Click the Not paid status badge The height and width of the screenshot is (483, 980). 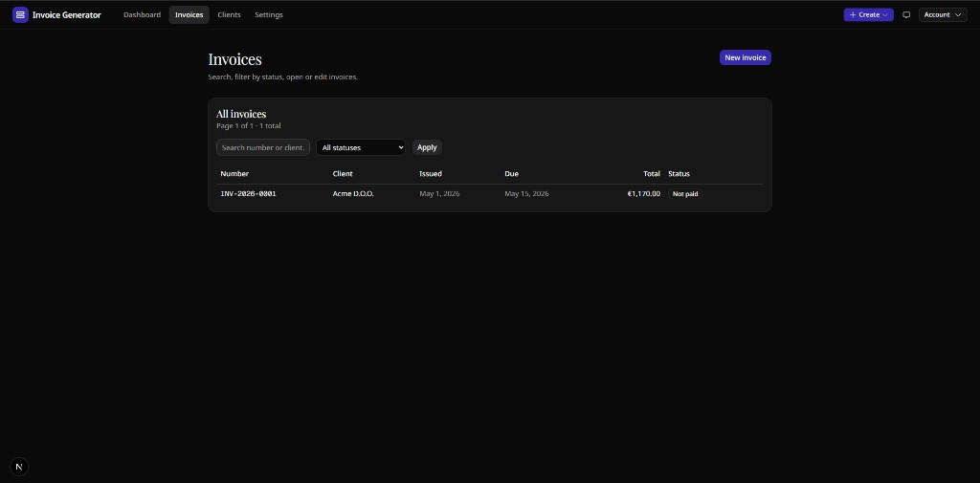tap(685, 194)
